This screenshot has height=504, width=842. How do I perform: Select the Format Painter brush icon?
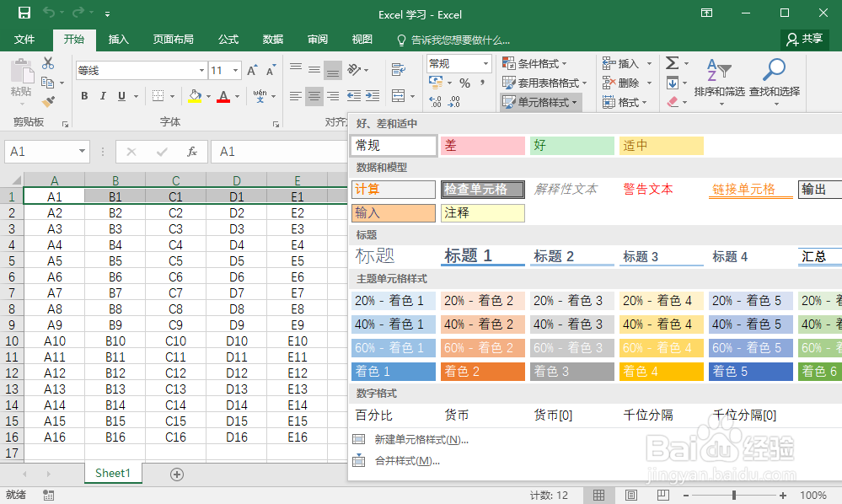[48, 101]
